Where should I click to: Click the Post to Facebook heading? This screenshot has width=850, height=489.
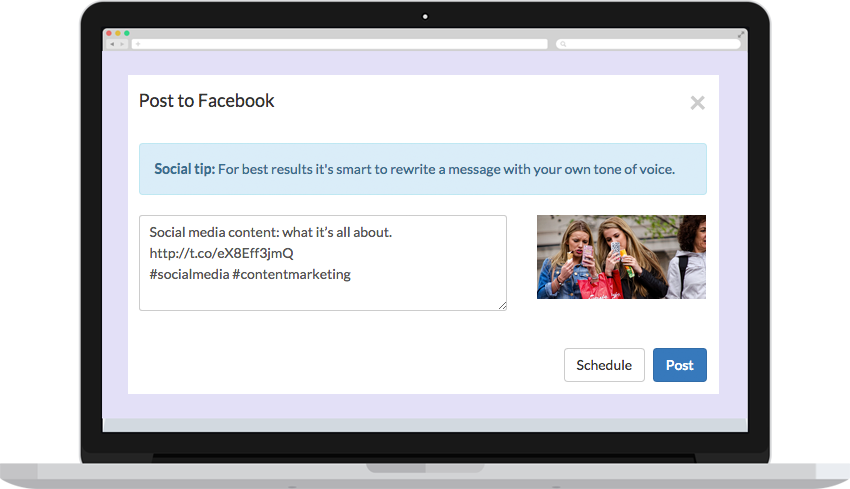[207, 101]
